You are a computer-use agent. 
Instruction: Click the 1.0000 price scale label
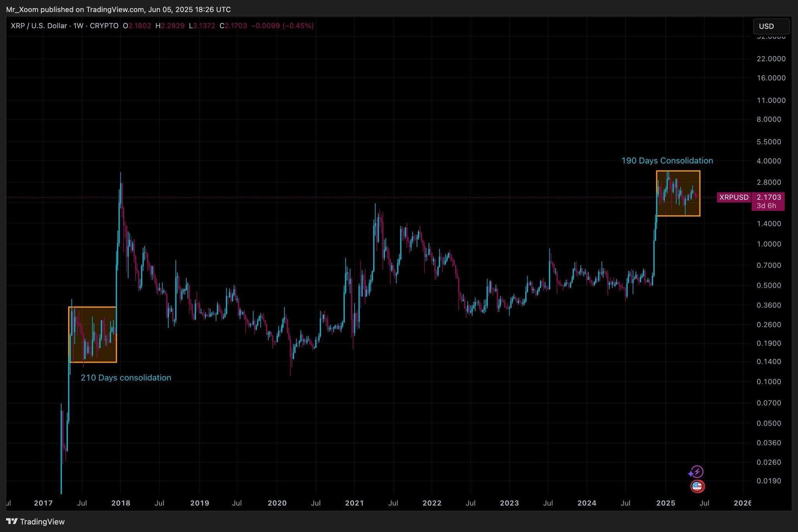tap(769, 244)
